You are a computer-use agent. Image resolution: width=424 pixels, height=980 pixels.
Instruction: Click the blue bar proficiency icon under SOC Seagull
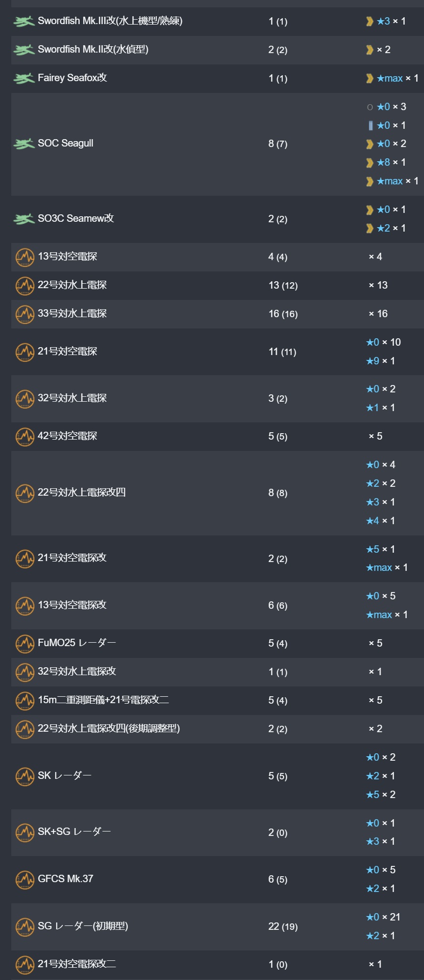coord(370,125)
